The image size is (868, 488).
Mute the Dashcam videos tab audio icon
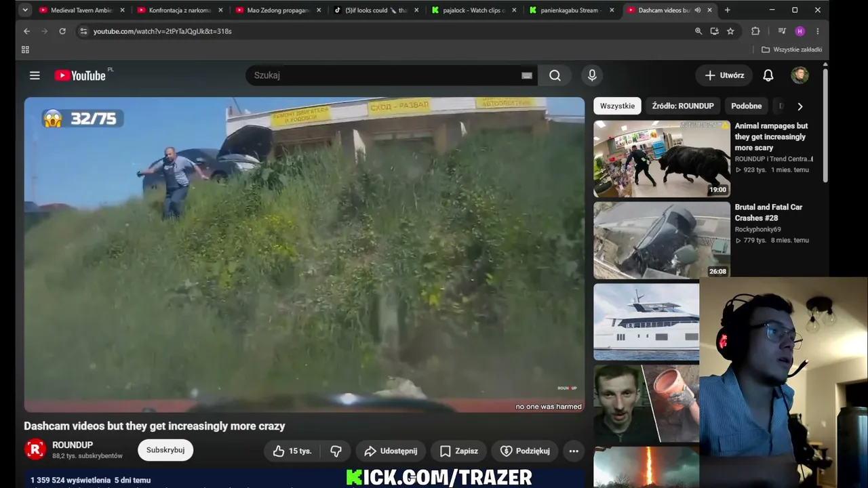click(x=698, y=10)
